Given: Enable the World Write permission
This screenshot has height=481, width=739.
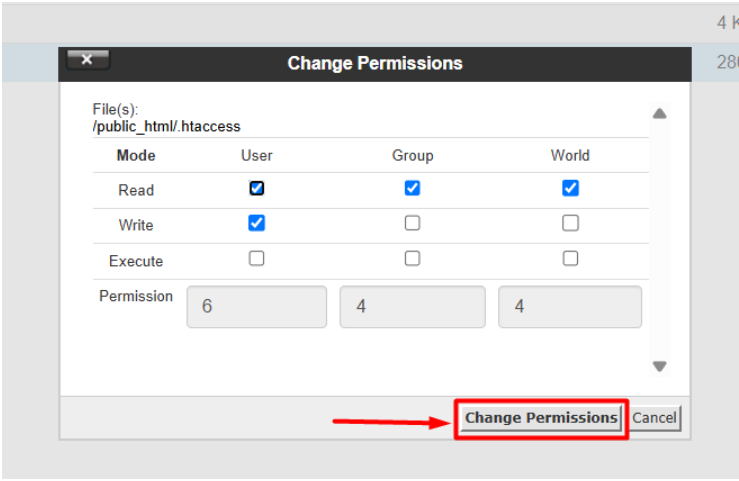Looking at the screenshot, I should click(570, 223).
